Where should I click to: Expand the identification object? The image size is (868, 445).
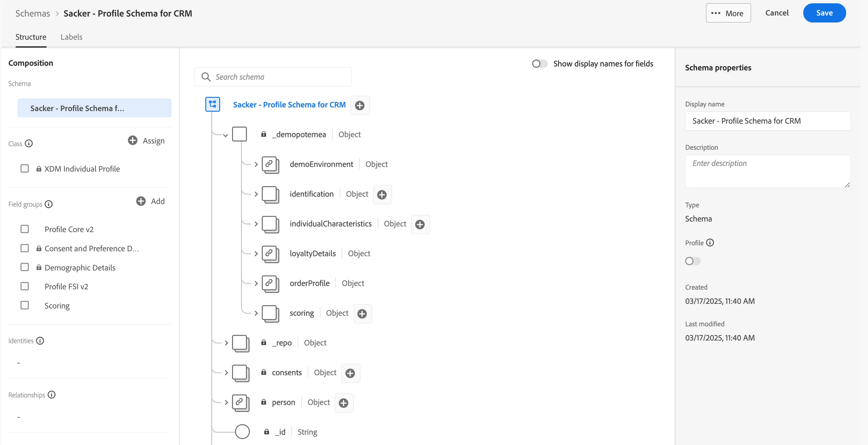[x=256, y=194]
